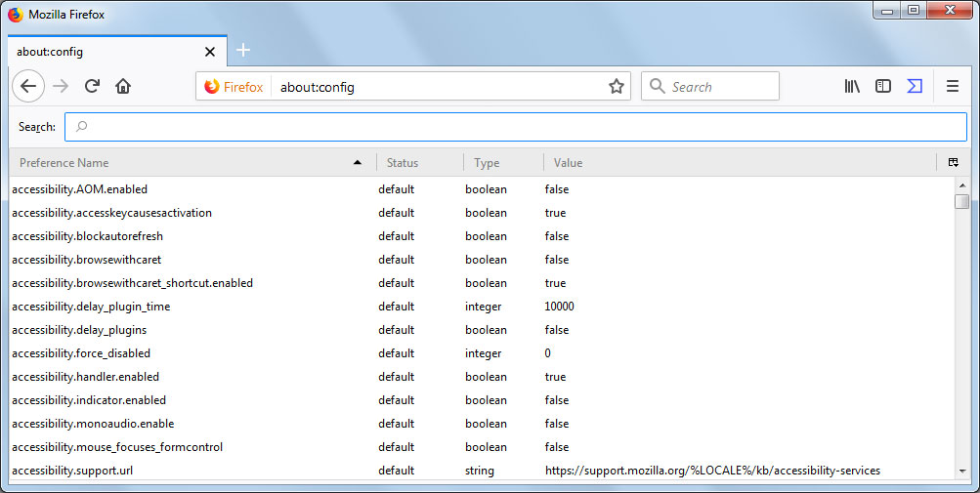The height and width of the screenshot is (493, 980).
Task: Bookmark this page with the star
Action: (x=617, y=87)
